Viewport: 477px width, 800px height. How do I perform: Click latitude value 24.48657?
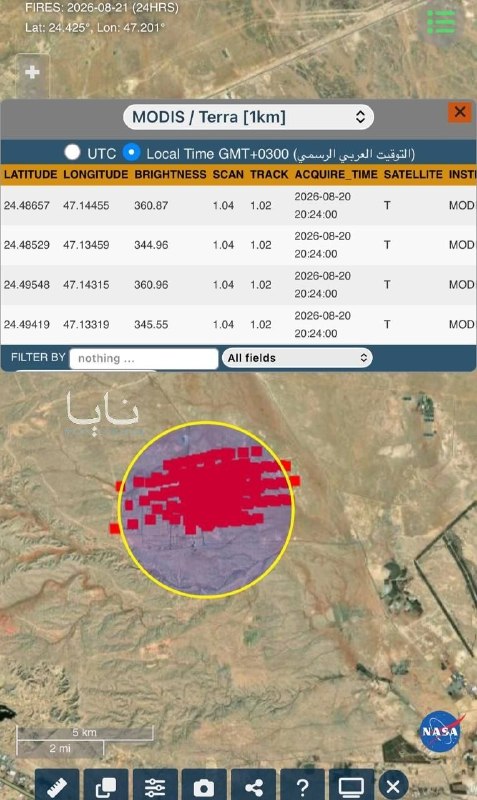click(27, 206)
